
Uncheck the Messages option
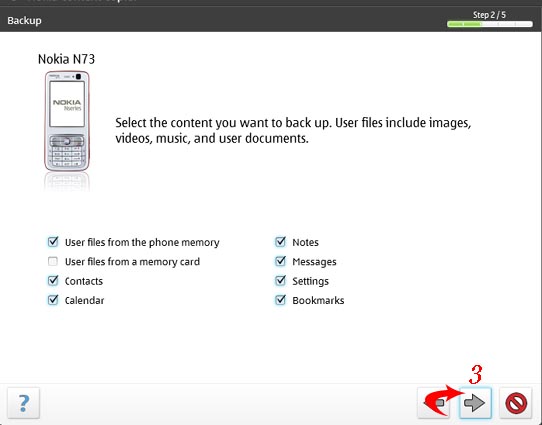pos(280,261)
